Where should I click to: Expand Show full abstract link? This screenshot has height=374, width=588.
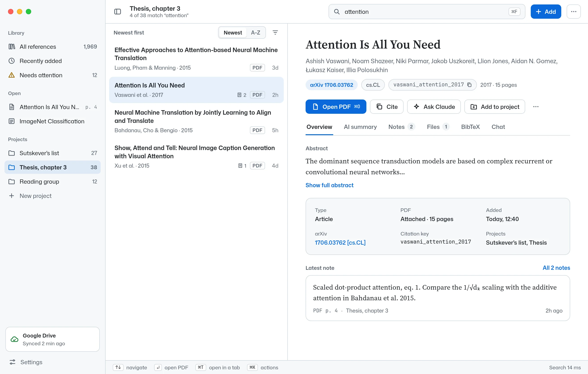(x=329, y=185)
